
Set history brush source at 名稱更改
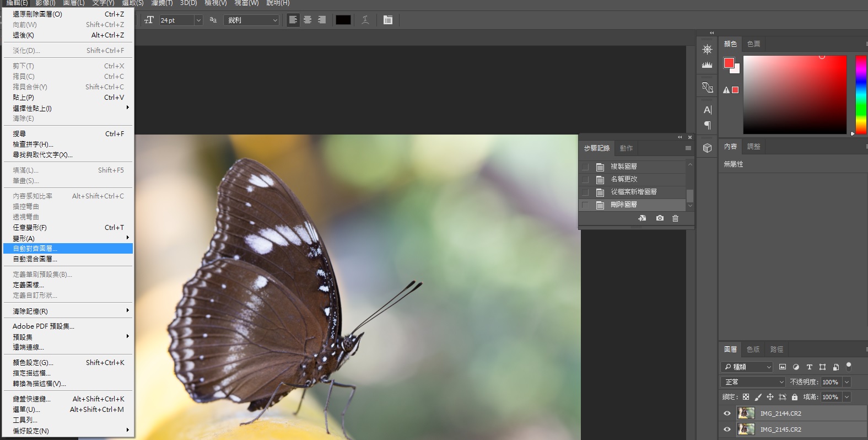point(585,179)
